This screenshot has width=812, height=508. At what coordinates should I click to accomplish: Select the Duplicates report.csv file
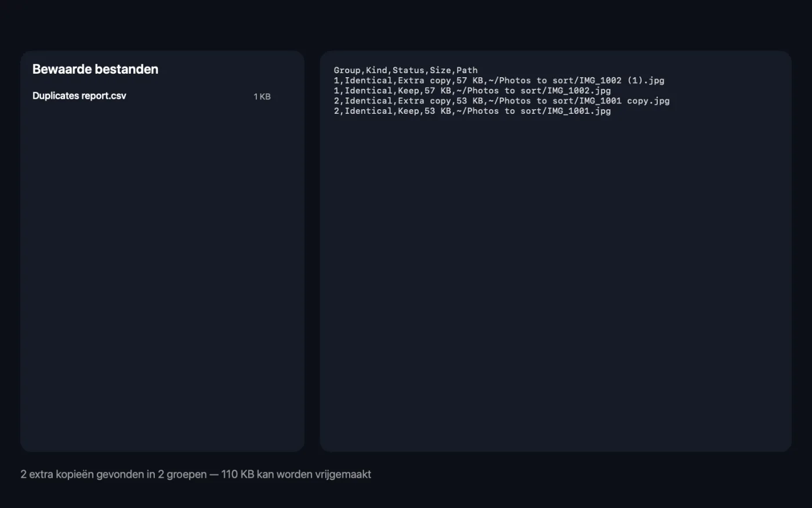pyautogui.click(x=151, y=96)
